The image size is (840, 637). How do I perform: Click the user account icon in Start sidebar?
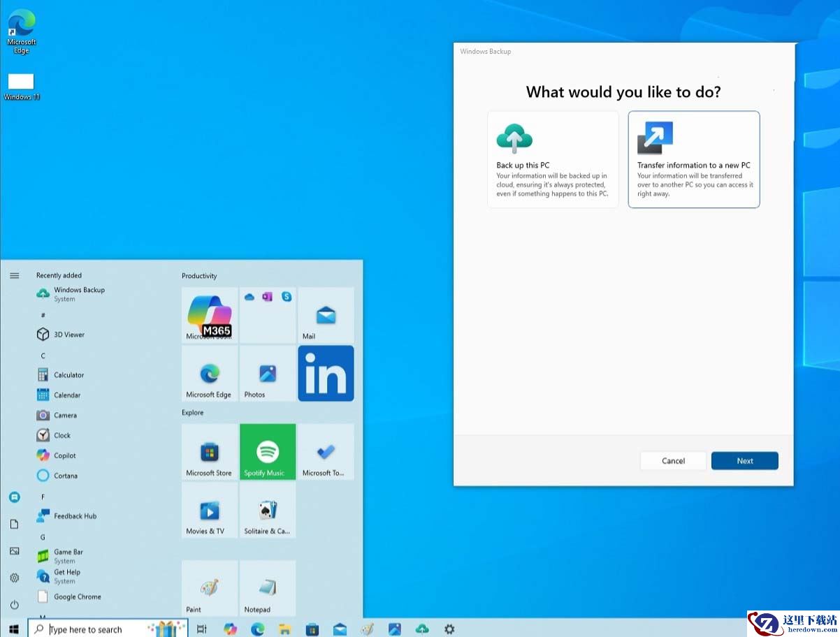(14, 497)
